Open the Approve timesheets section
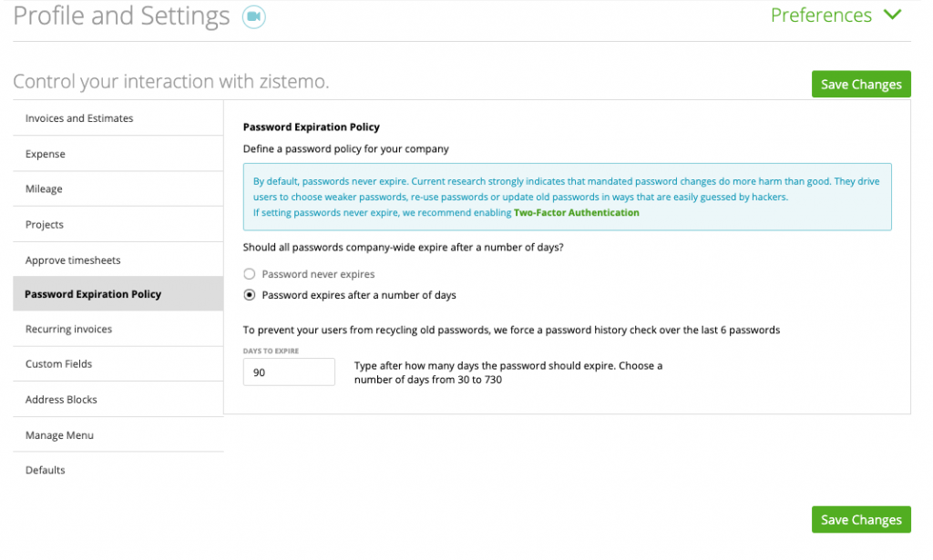This screenshot has width=933, height=560. [x=72, y=259]
